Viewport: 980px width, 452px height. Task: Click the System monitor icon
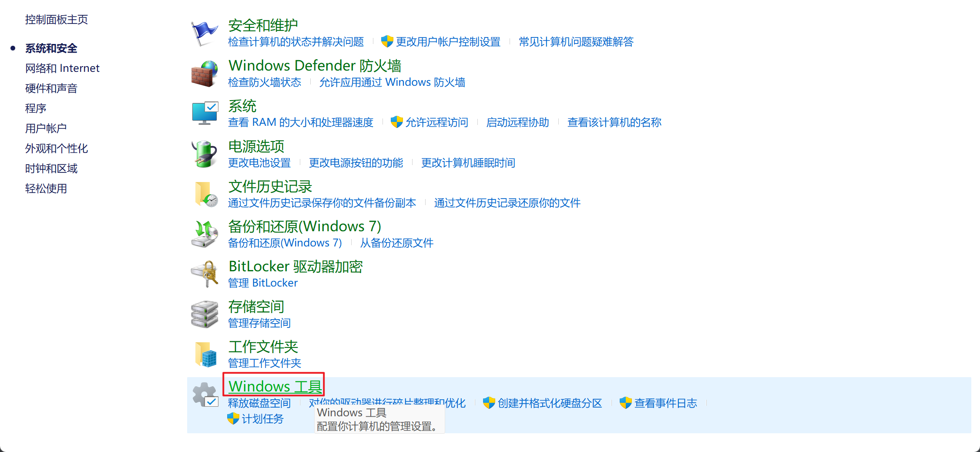[205, 113]
